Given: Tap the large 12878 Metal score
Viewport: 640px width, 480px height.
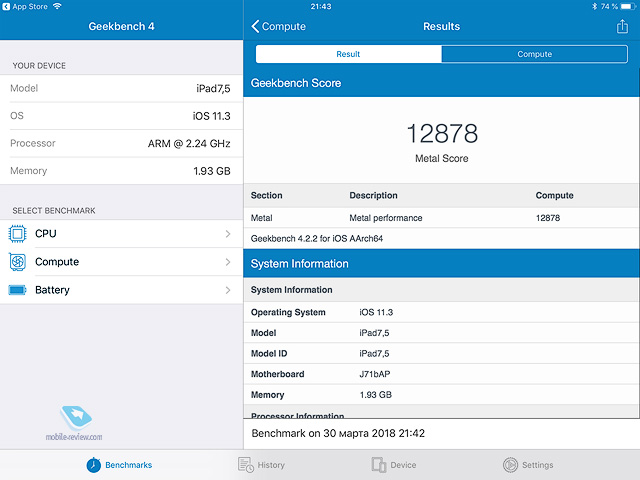Looking at the screenshot, I should [442, 133].
